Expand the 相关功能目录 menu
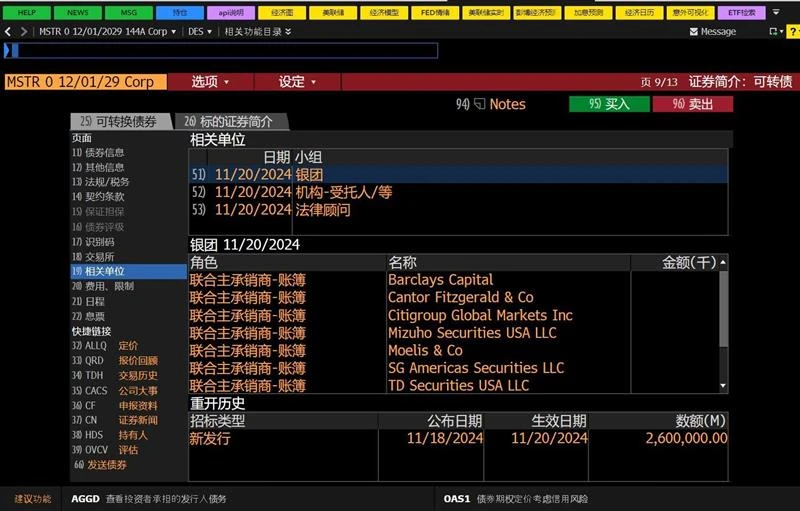The image size is (800, 511). coord(257,32)
